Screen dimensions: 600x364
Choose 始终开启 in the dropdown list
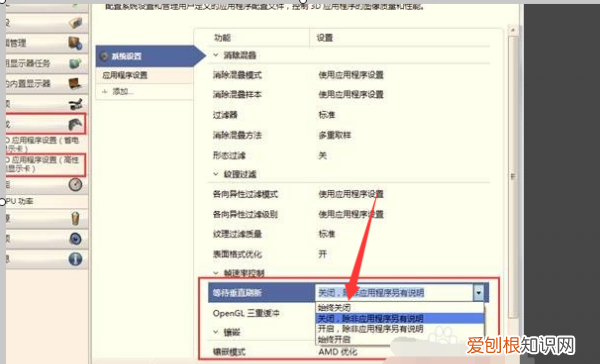tap(400, 339)
